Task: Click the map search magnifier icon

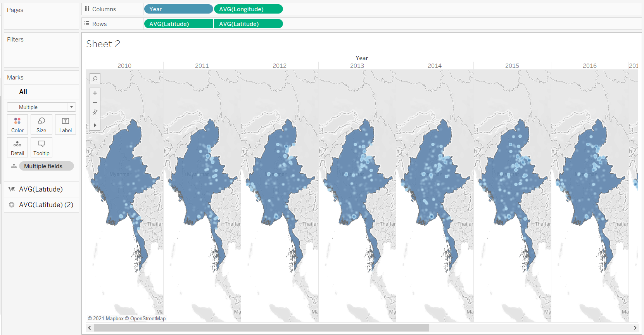Action: (x=95, y=79)
